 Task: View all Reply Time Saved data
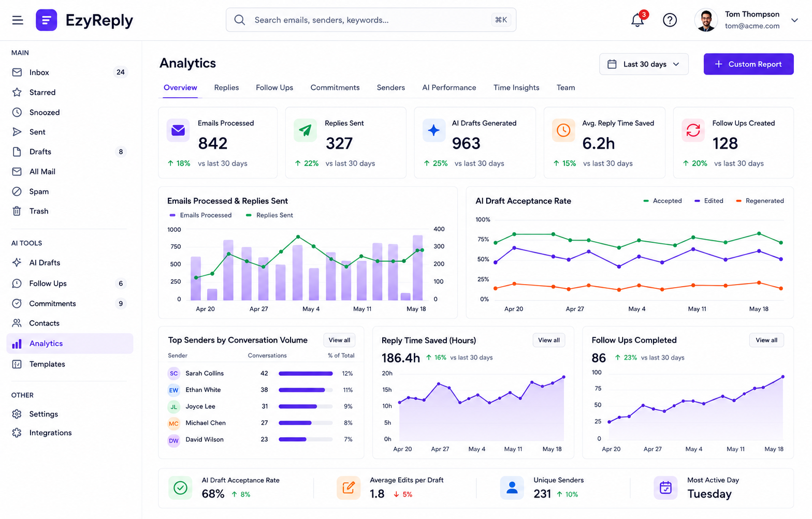pos(549,340)
